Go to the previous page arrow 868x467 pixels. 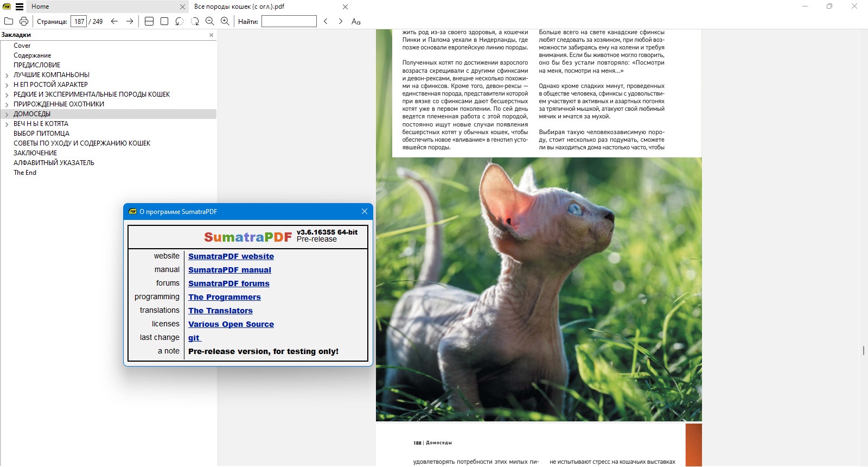114,21
